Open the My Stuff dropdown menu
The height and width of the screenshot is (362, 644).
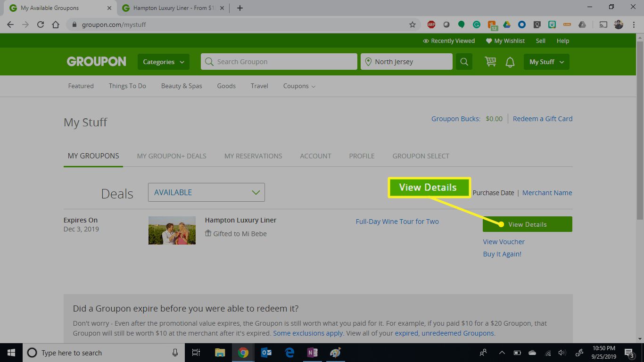pyautogui.click(x=546, y=62)
